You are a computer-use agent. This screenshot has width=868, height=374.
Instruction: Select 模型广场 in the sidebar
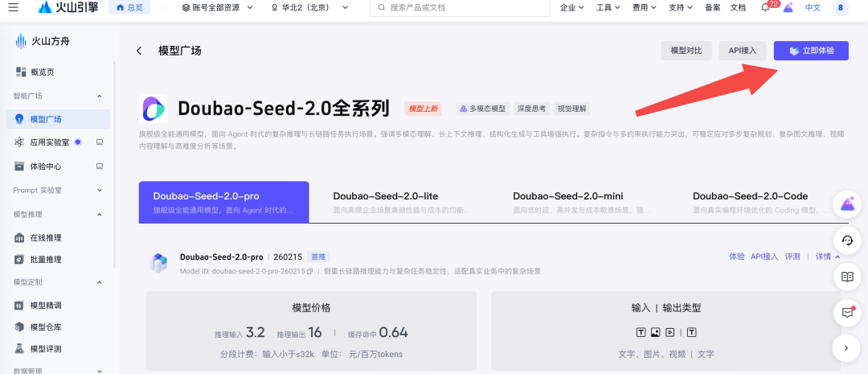click(x=58, y=119)
